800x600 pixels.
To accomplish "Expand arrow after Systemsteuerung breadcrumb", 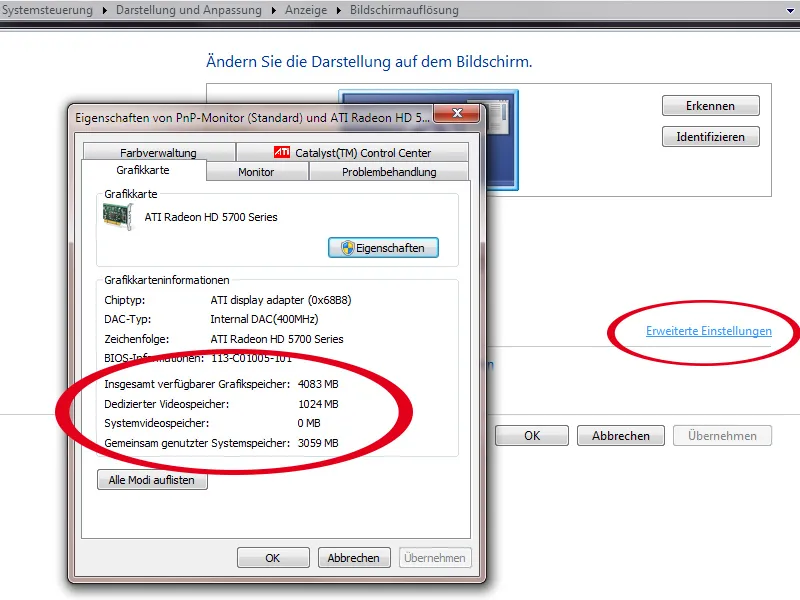I will (105, 10).
